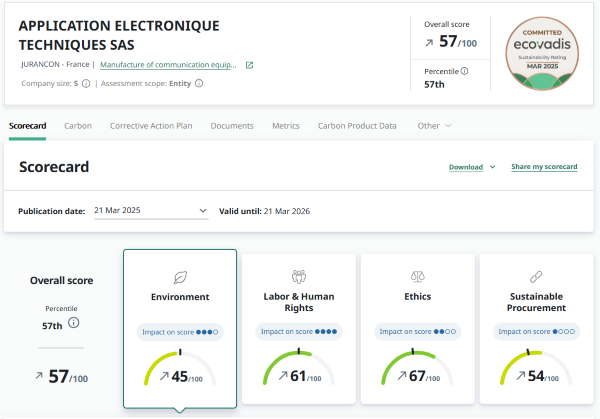Open the Download dropdown menu
This screenshot has width=600, height=419.
(472, 167)
